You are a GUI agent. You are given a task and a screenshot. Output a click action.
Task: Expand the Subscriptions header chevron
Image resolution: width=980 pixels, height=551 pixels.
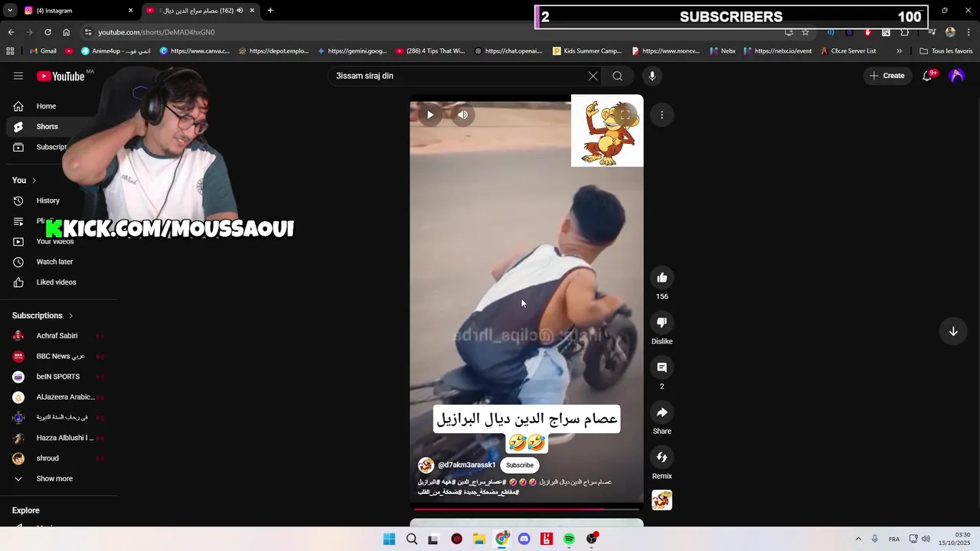71,315
